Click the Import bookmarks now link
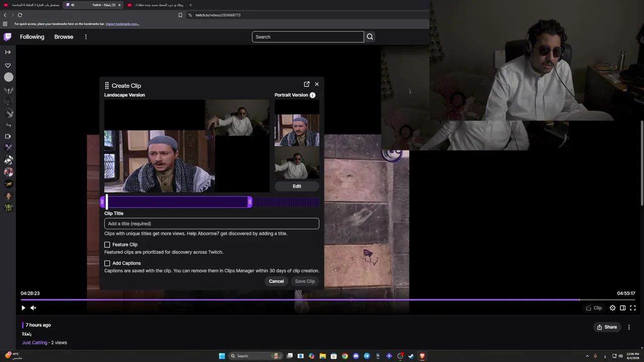 pyautogui.click(x=122, y=24)
